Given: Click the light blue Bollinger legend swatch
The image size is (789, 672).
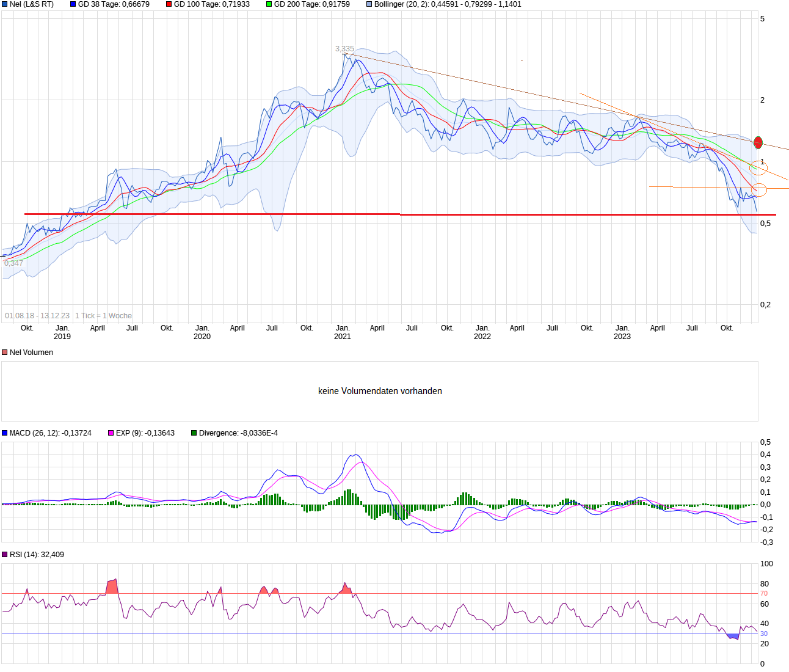Looking at the screenshot, I should (369, 4).
